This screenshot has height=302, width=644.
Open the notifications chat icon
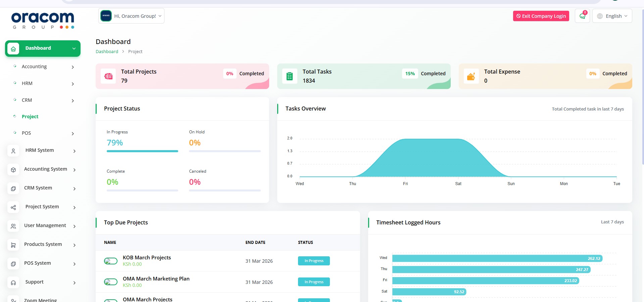point(582,16)
